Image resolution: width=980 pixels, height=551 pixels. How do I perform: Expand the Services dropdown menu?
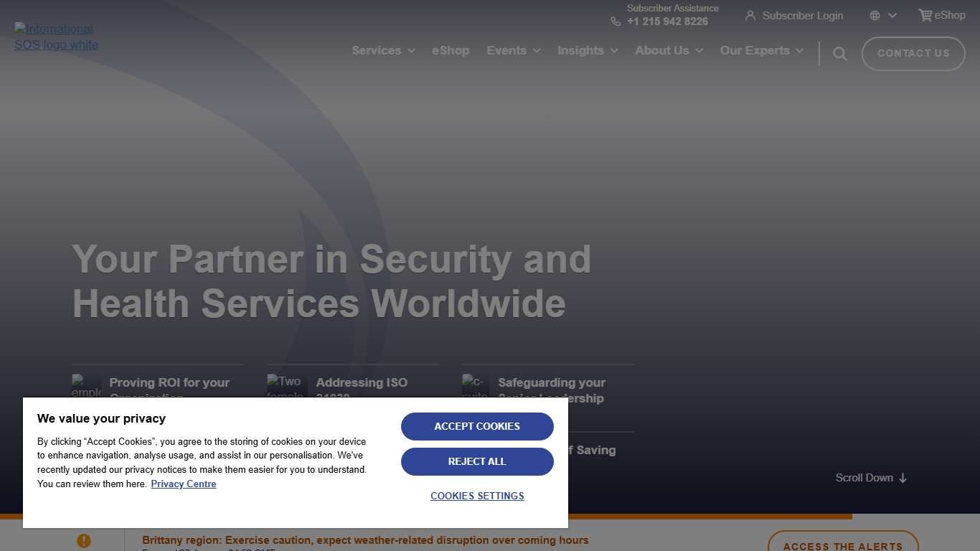click(383, 51)
